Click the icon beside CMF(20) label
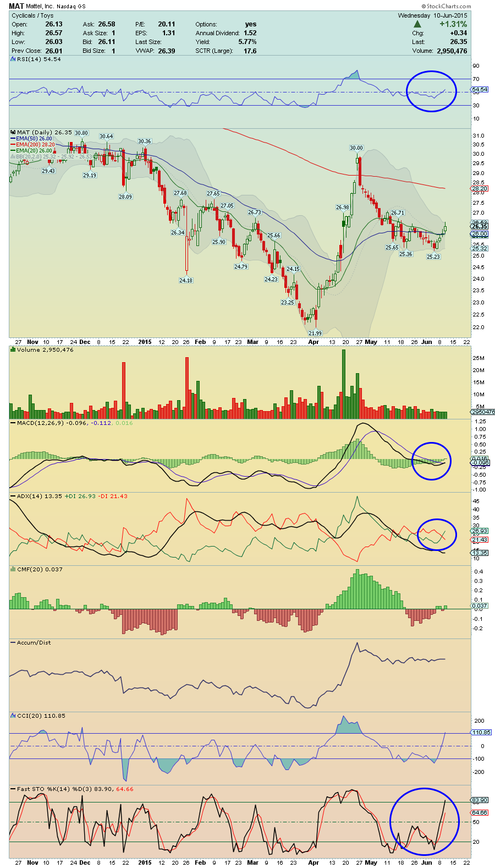 [x=13, y=569]
